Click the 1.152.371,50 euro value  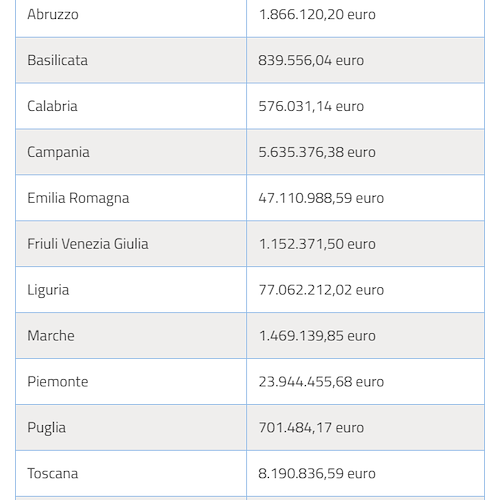pos(317,244)
